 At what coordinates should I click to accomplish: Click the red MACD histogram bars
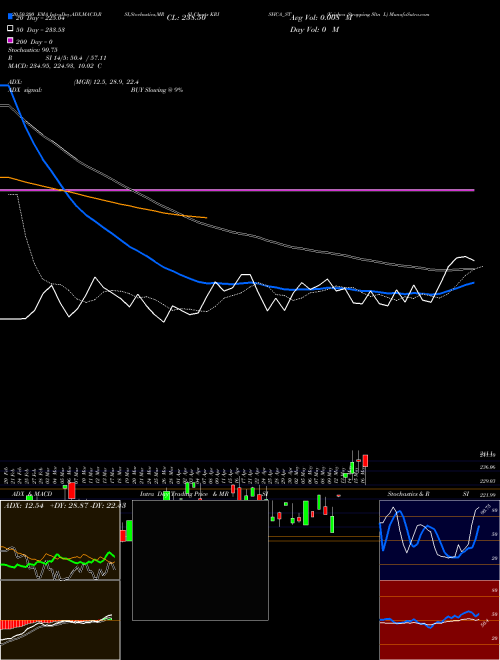click(x=17, y=624)
